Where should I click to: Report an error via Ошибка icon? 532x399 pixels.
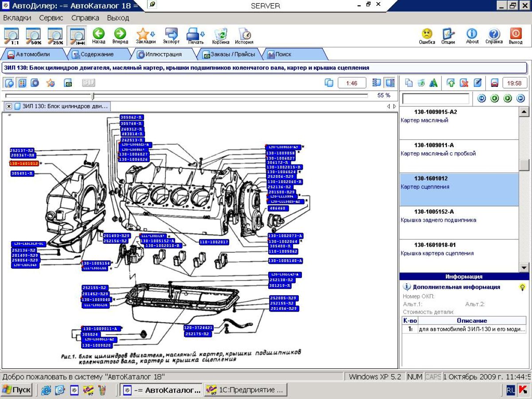[x=427, y=36]
